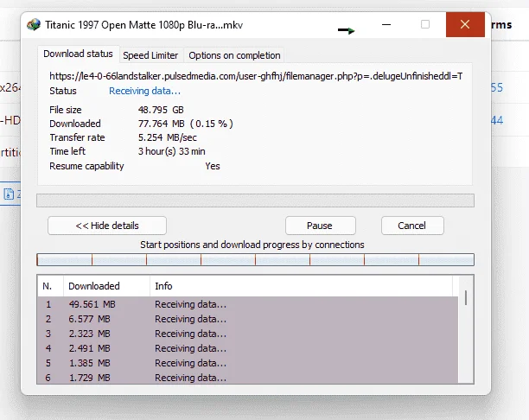Click the time left '3 hour(s) 33 min'
This screenshot has height=420, width=529.
[171, 151]
